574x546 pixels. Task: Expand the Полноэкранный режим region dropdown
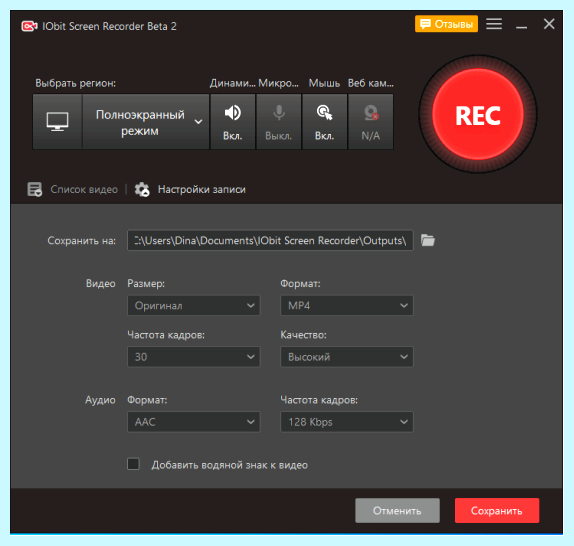pos(146,121)
